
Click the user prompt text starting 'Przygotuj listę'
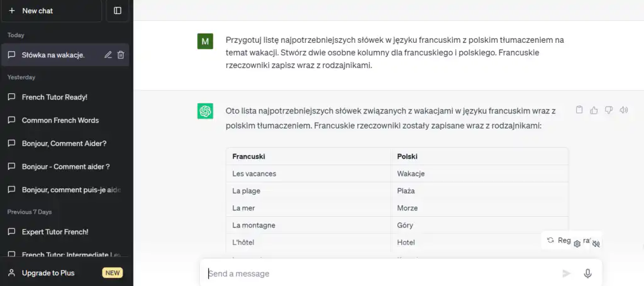pyautogui.click(x=395, y=53)
